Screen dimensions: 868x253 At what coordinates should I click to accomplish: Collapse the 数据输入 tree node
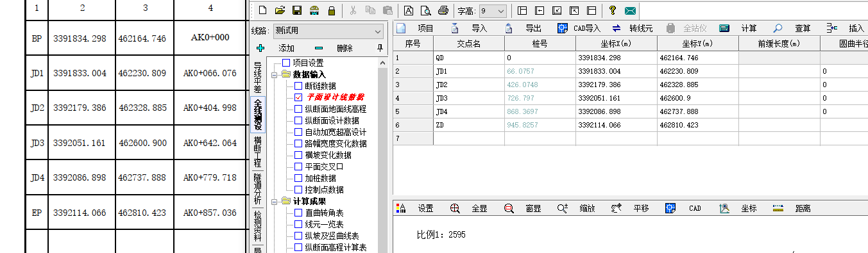275,74
